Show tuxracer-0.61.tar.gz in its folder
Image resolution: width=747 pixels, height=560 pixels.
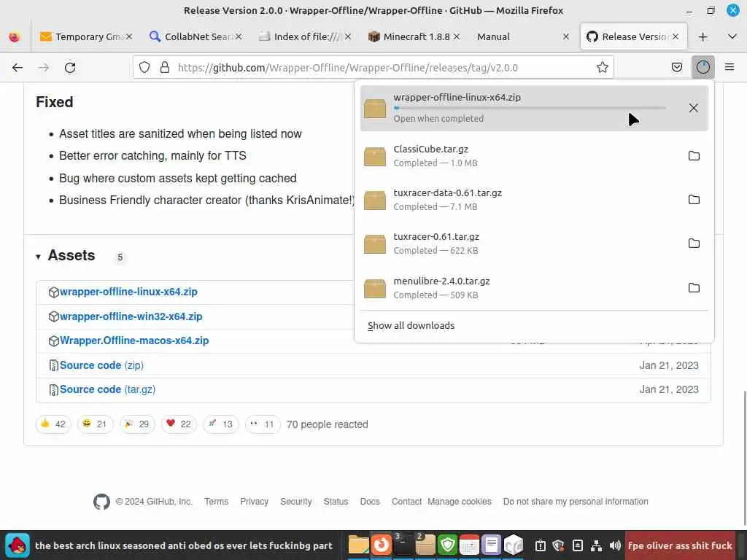point(694,244)
